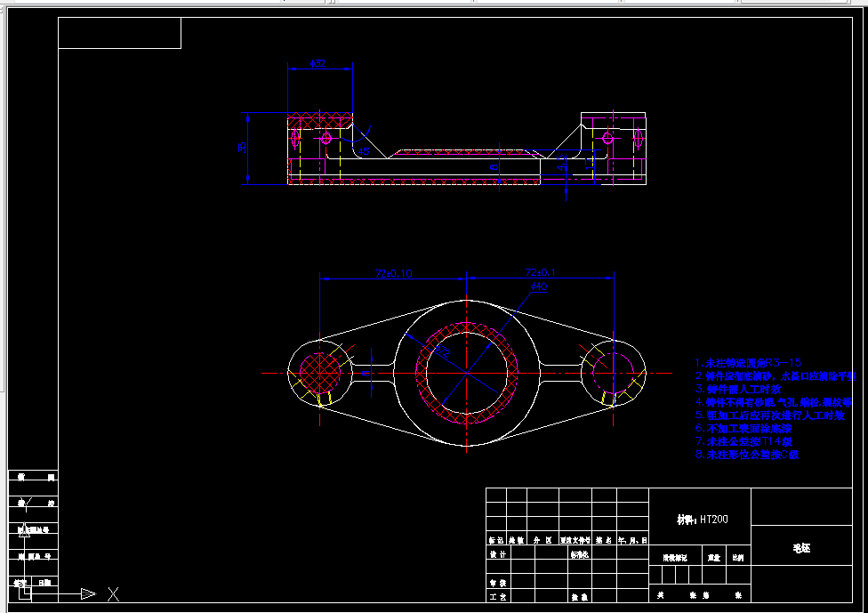Select the 材料: HT200 material text
Screen dimensions: 868x613
(703, 520)
